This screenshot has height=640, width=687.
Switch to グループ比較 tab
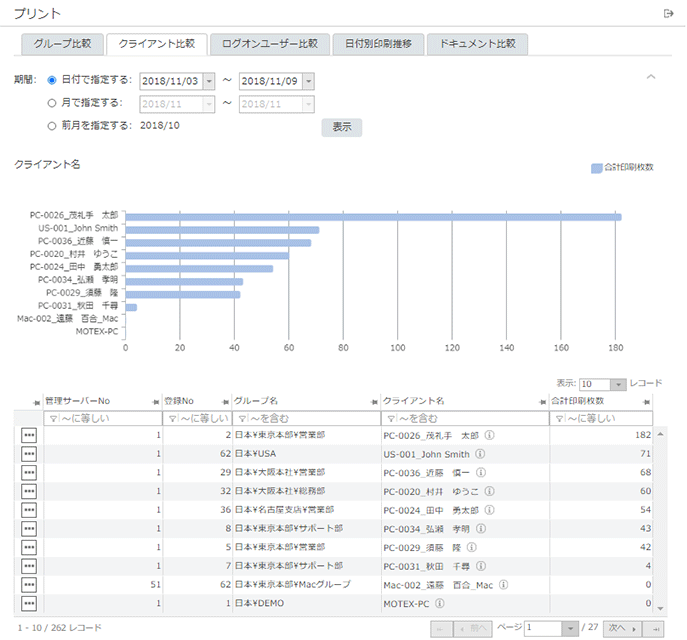[62, 44]
